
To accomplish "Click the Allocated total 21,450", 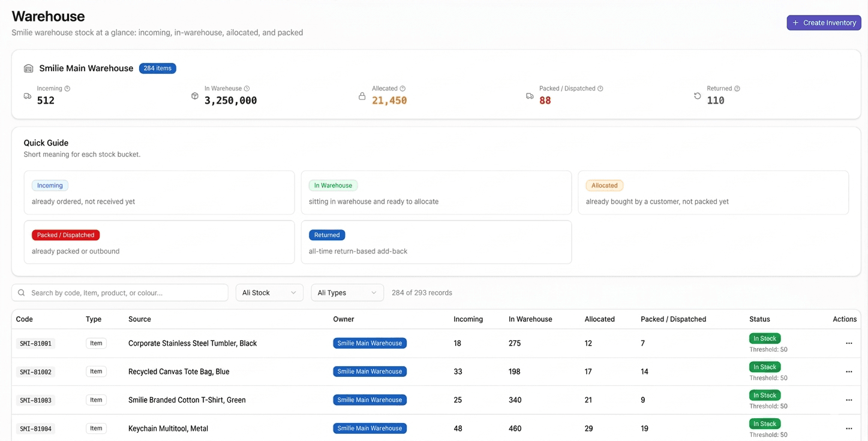I will tap(389, 101).
